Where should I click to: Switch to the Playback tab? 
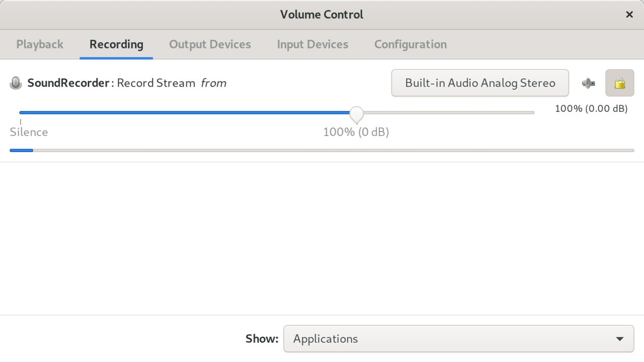tap(40, 44)
